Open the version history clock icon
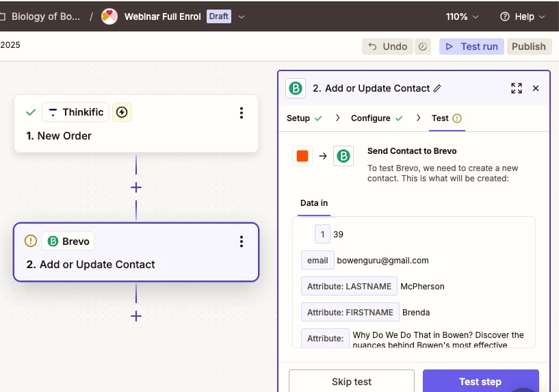 pos(423,47)
